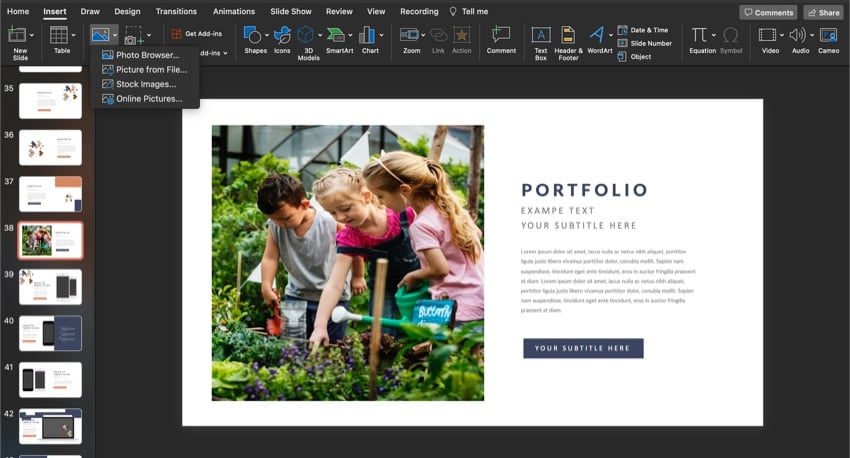Click the Text Box tool

(540, 37)
